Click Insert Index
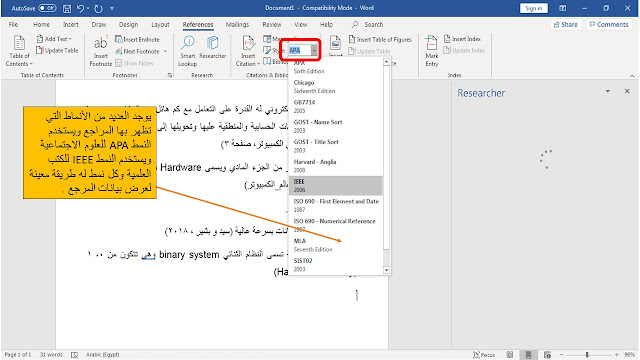 [x=462, y=39]
